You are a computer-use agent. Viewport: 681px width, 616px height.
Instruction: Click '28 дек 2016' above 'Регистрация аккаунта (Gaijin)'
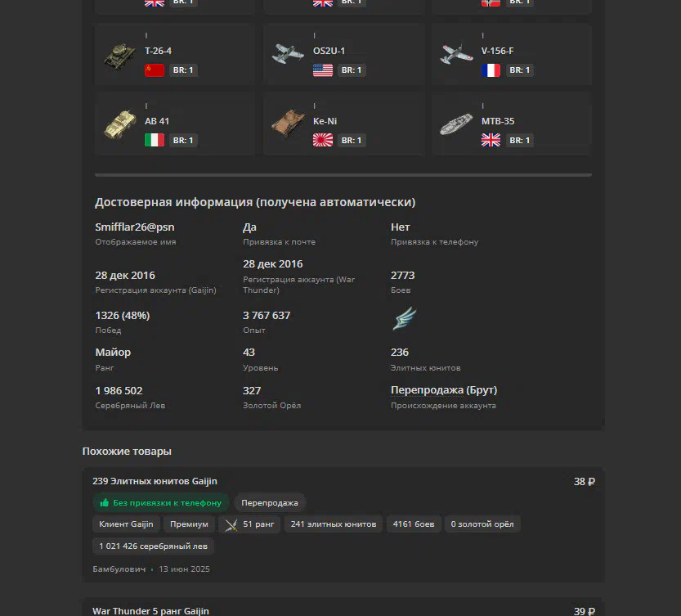point(125,276)
